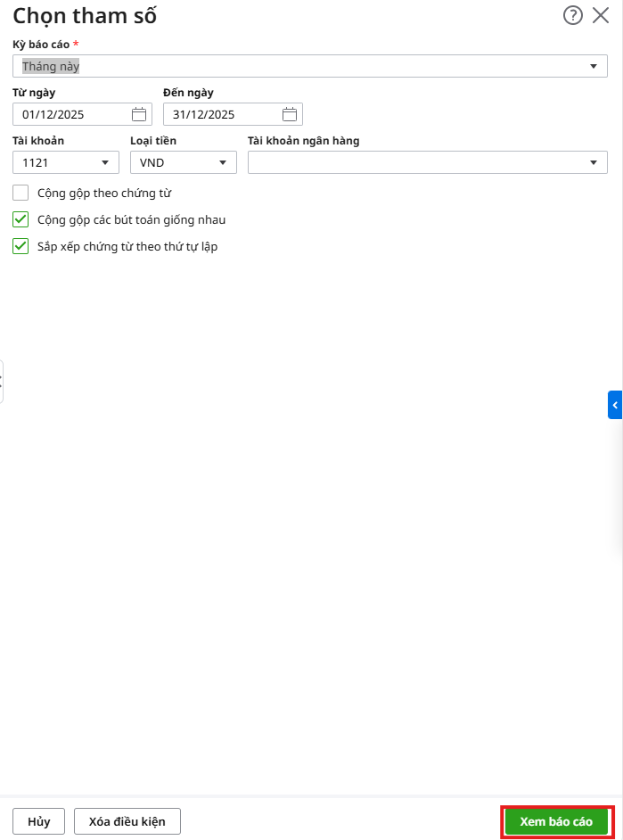Screen dimensions: 623x840
Task: Uncheck Cộng gộp các bút toán giống nhau
Action: point(21,219)
